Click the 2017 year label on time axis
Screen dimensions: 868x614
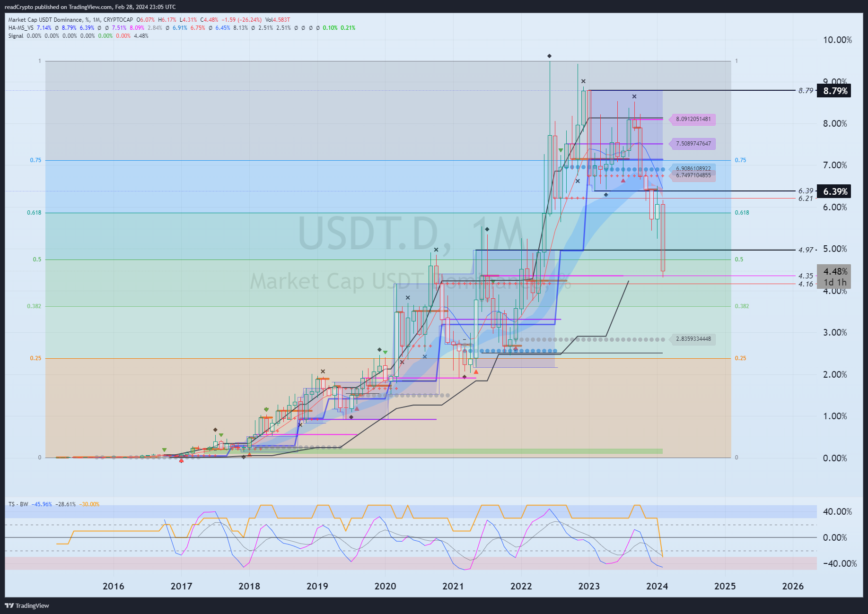pos(181,586)
